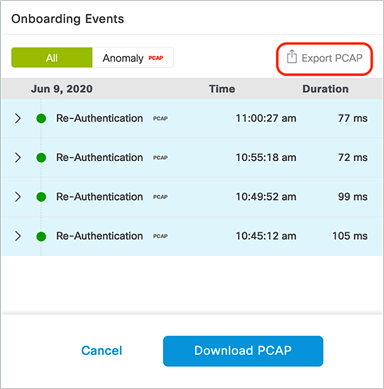Click the Export PCAP button
The width and height of the screenshot is (384, 389).
[x=324, y=58]
